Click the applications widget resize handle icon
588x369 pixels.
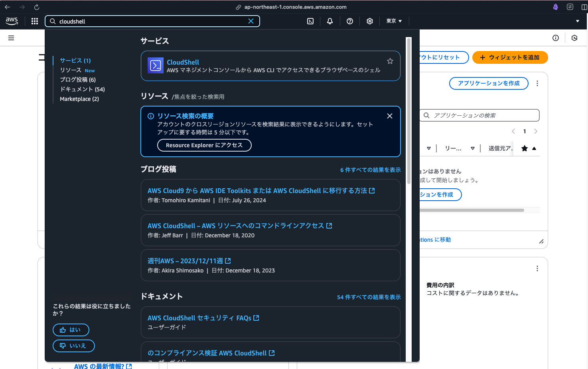[541, 241]
